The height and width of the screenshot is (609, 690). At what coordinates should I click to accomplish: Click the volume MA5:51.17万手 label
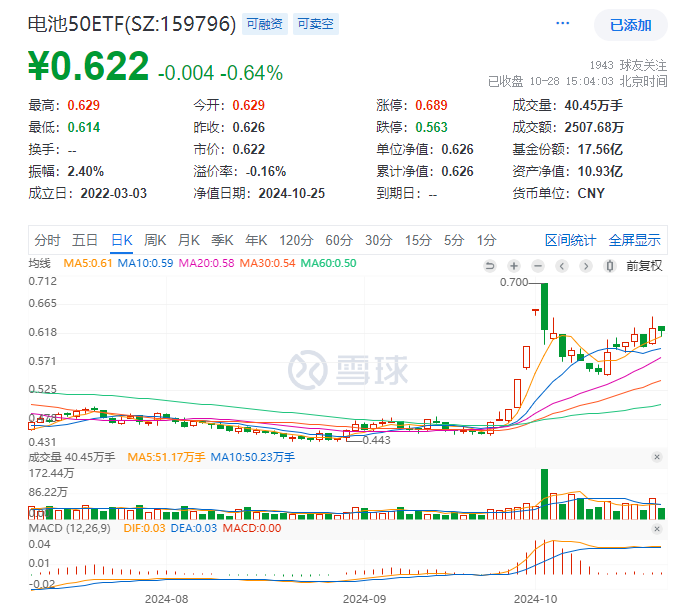166,457
